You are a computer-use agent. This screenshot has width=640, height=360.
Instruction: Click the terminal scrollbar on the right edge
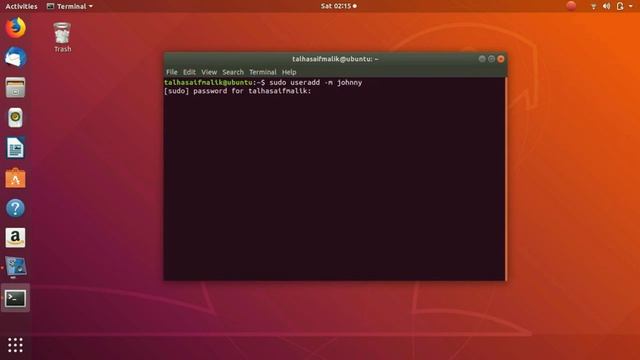click(506, 179)
